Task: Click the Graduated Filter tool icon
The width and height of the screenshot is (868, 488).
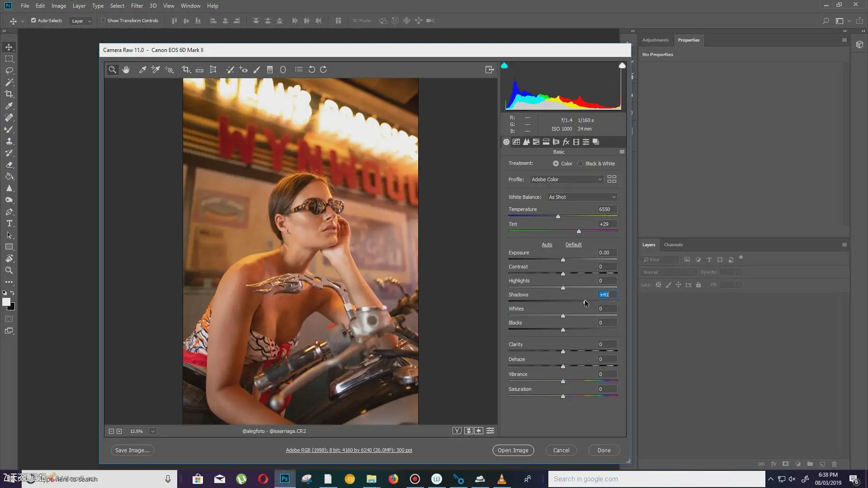Action: coord(270,70)
